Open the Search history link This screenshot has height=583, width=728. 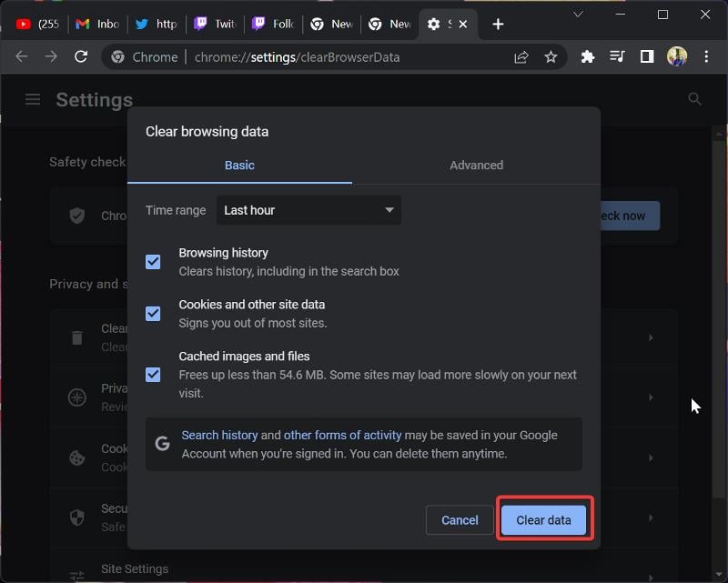[x=219, y=436]
